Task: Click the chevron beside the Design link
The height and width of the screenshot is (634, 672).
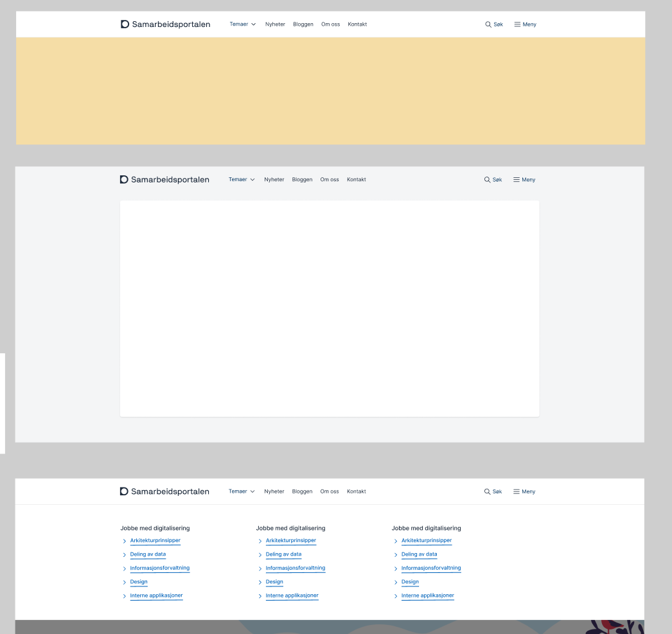Action: pyautogui.click(x=125, y=582)
